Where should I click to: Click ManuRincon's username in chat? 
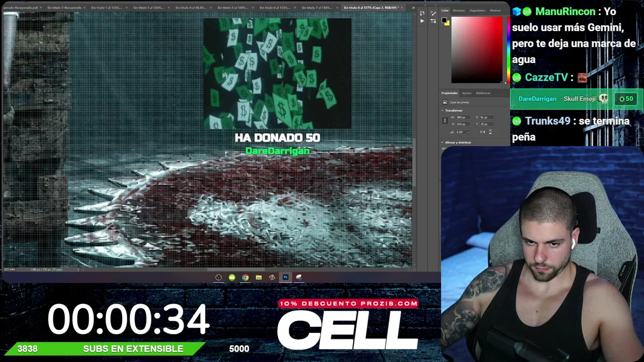565,12
